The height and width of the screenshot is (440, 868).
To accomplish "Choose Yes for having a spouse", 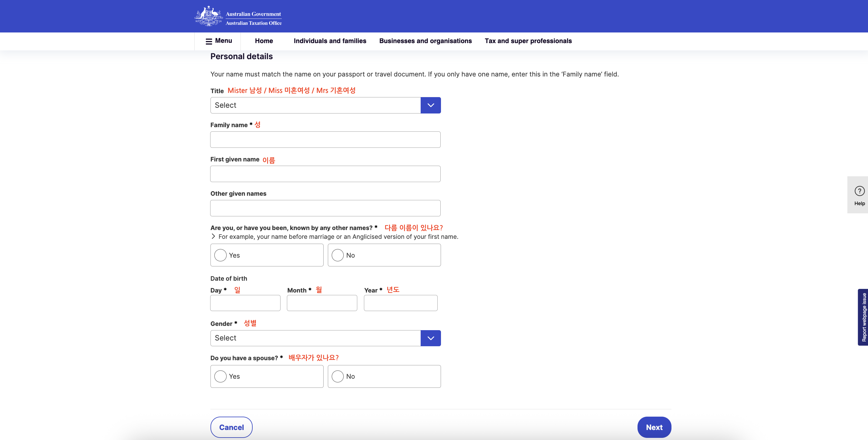I will coord(220,376).
